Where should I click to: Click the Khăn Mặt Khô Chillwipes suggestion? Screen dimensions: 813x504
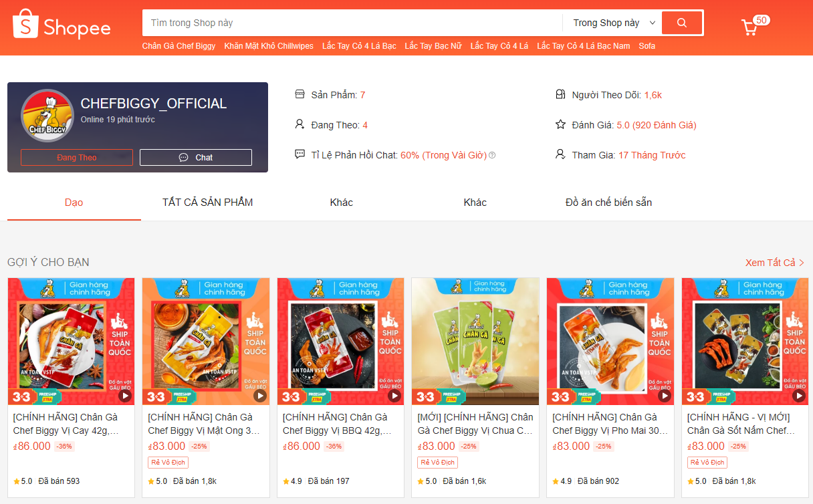click(x=269, y=46)
